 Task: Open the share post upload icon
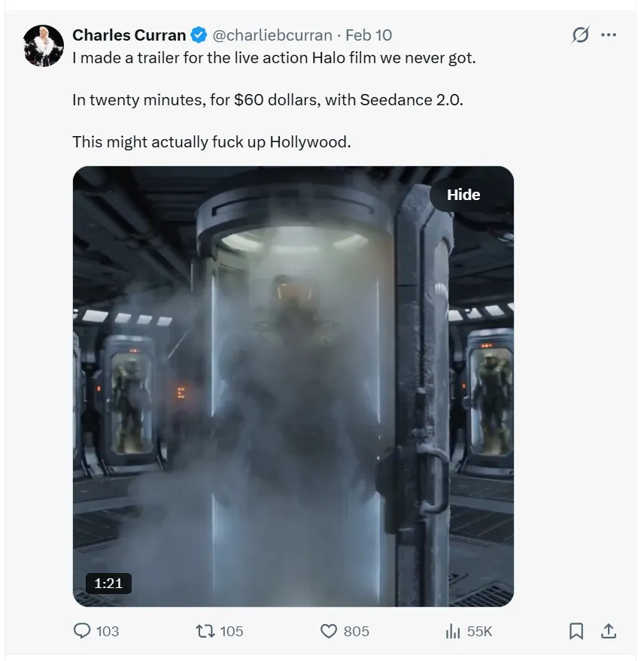(609, 631)
